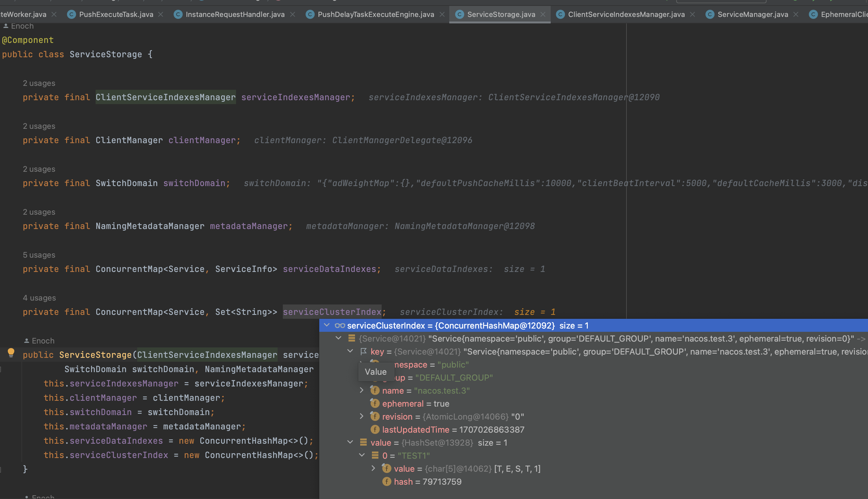This screenshot has height=499, width=868.
Task: Click the ServiceManager.java class file icon
Action: click(710, 14)
